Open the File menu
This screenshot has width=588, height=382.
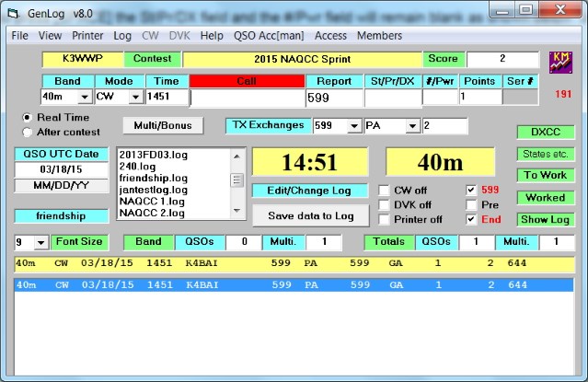20,35
